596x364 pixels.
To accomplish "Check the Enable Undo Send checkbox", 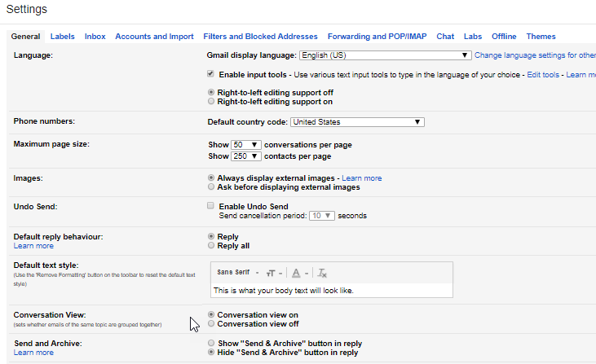I will 210,206.
